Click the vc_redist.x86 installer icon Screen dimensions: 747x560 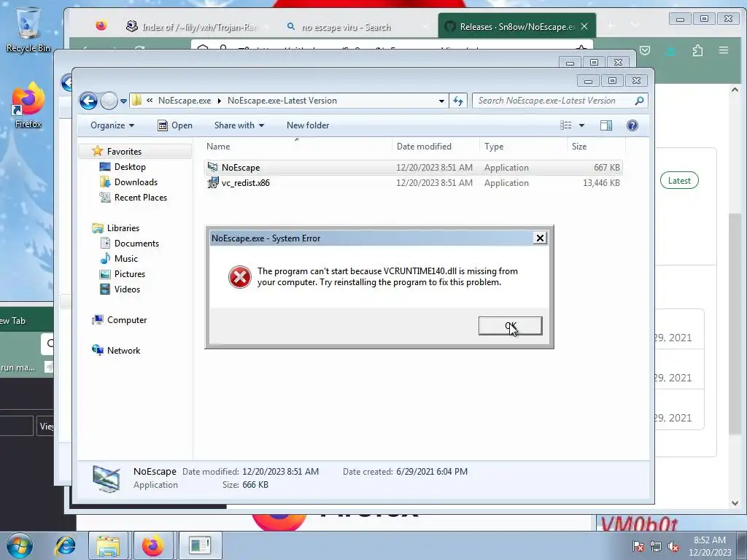[213, 183]
